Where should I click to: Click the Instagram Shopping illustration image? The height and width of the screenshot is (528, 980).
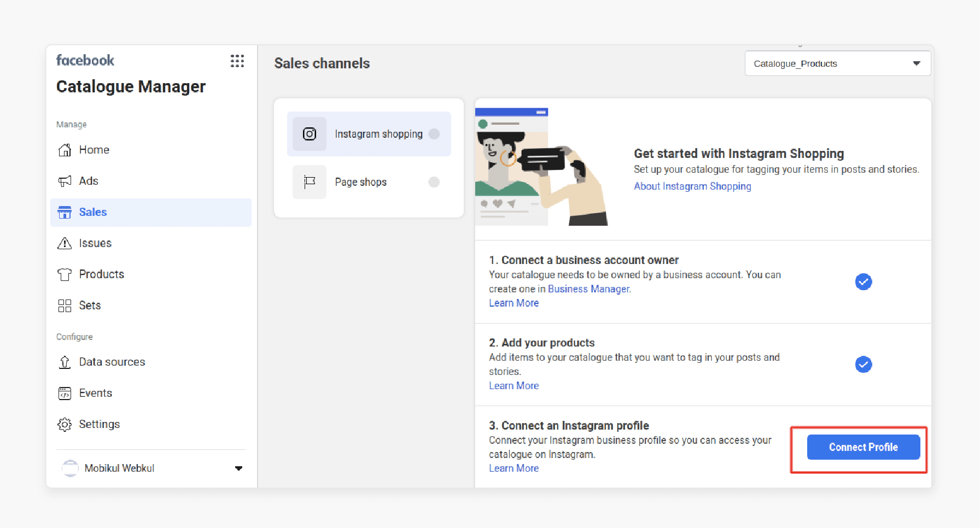click(x=541, y=167)
